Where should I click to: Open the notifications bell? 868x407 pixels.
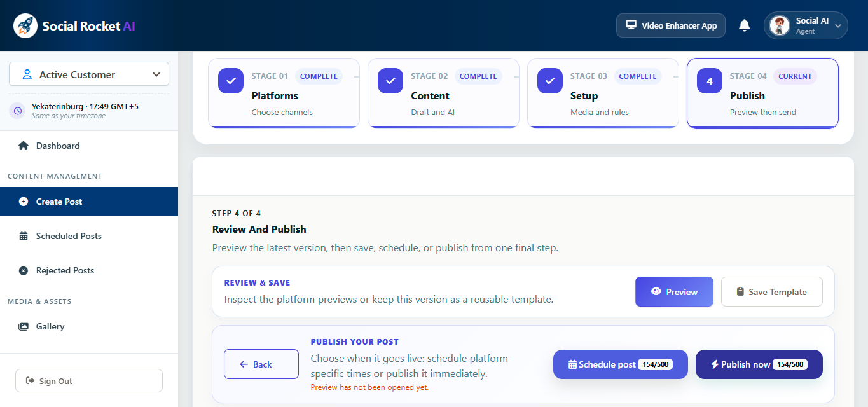point(745,25)
